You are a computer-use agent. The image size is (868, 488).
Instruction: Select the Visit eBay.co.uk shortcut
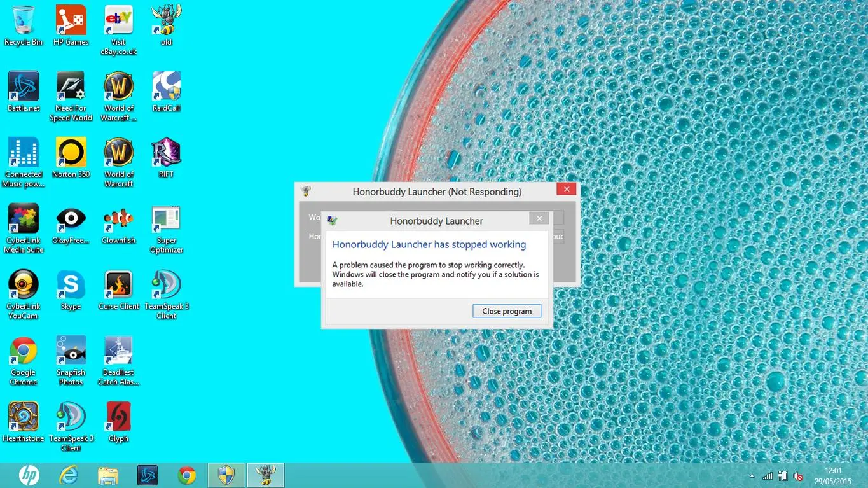(118, 30)
